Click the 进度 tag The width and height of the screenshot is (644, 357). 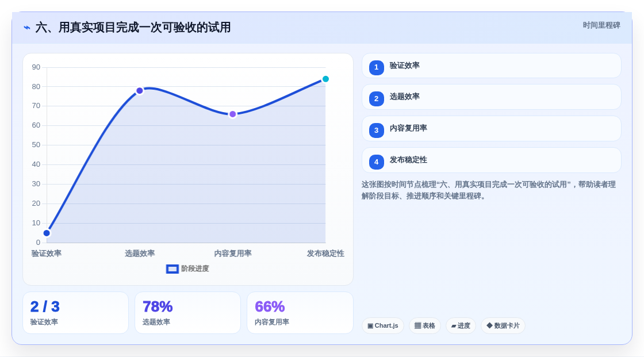(461, 326)
